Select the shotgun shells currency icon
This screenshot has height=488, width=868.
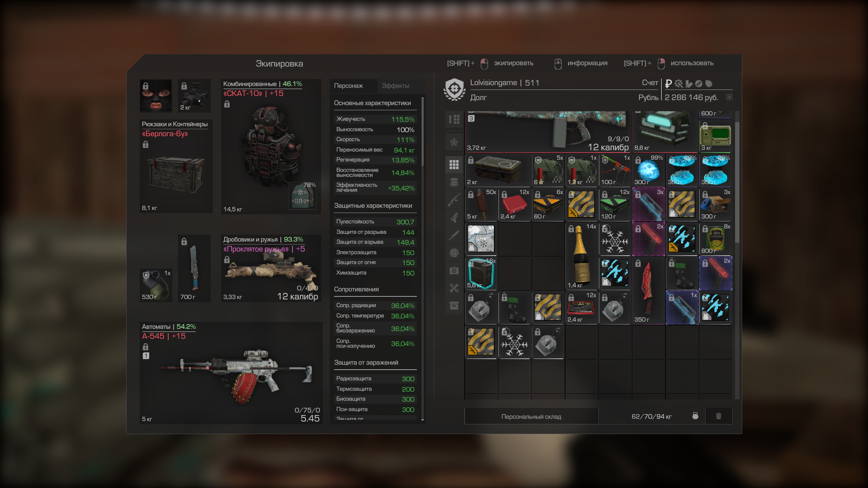click(x=689, y=83)
